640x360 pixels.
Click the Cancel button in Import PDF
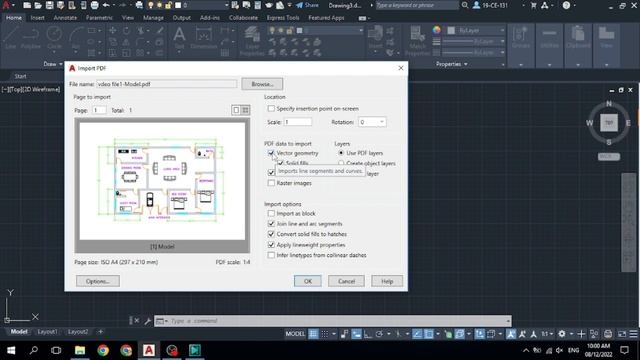(x=346, y=281)
